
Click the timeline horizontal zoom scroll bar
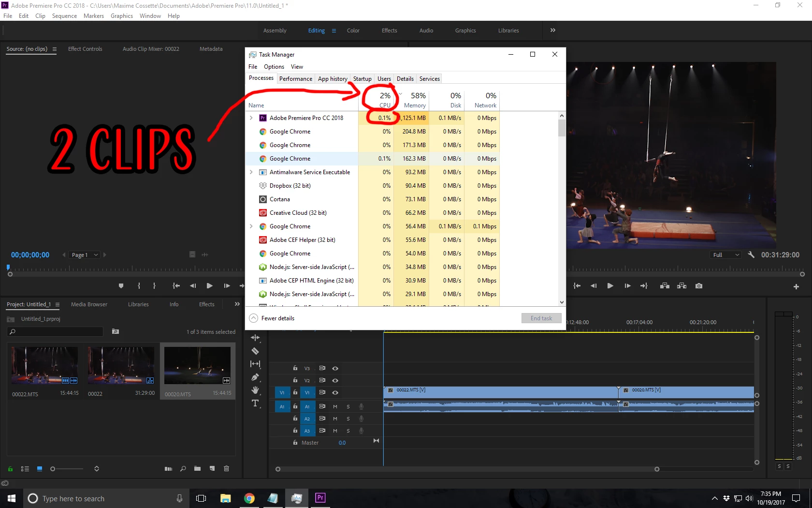[x=467, y=469]
